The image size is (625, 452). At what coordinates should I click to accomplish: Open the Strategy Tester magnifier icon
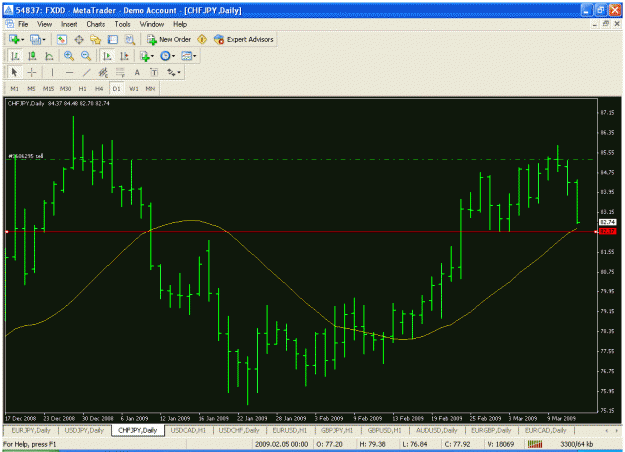click(x=130, y=39)
